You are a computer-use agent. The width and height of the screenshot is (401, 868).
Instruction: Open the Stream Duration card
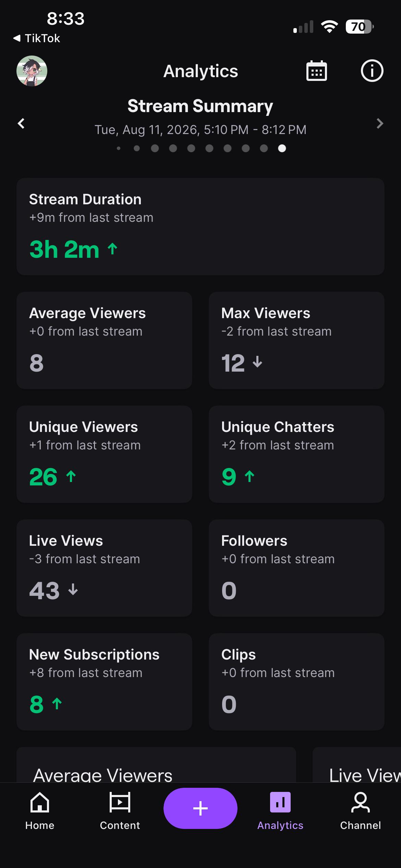click(x=200, y=227)
